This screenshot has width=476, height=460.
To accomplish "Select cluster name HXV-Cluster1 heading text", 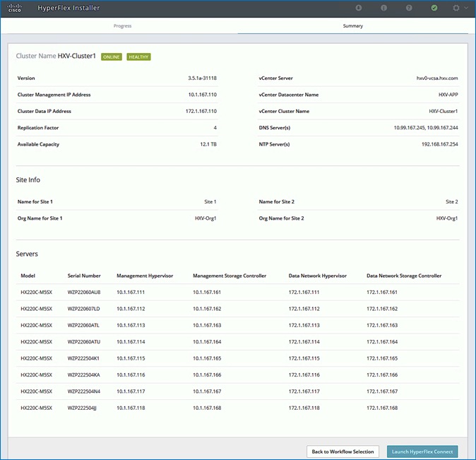I will click(76, 56).
